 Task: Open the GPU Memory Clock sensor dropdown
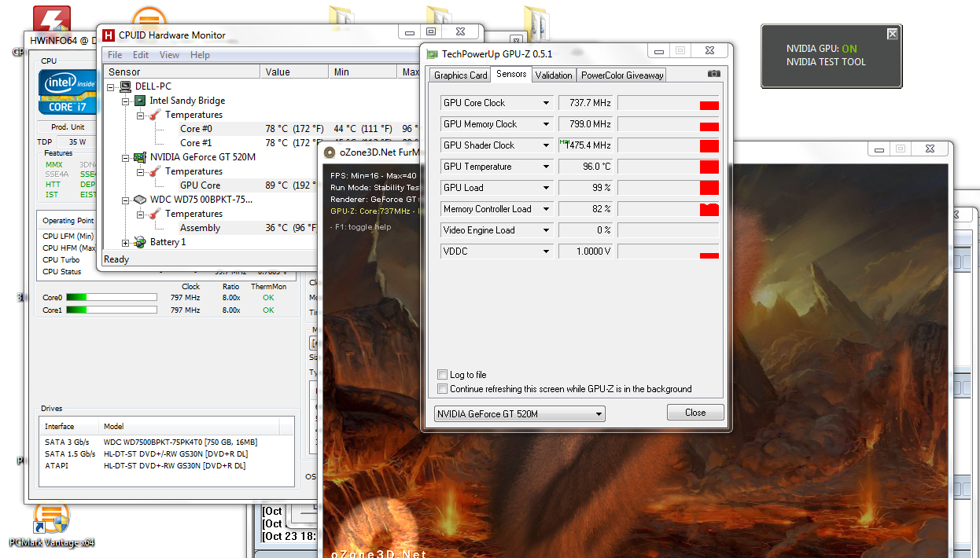pos(546,124)
